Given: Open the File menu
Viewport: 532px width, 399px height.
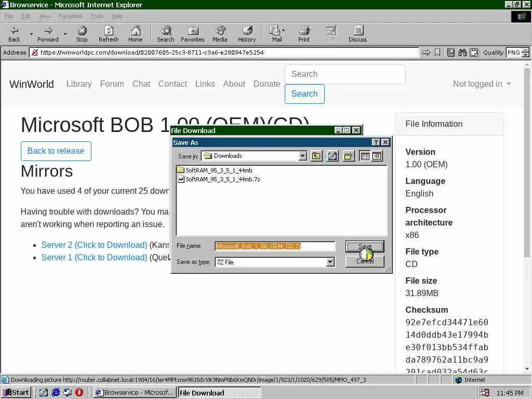Looking at the screenshot, I should tap(9, 16).
